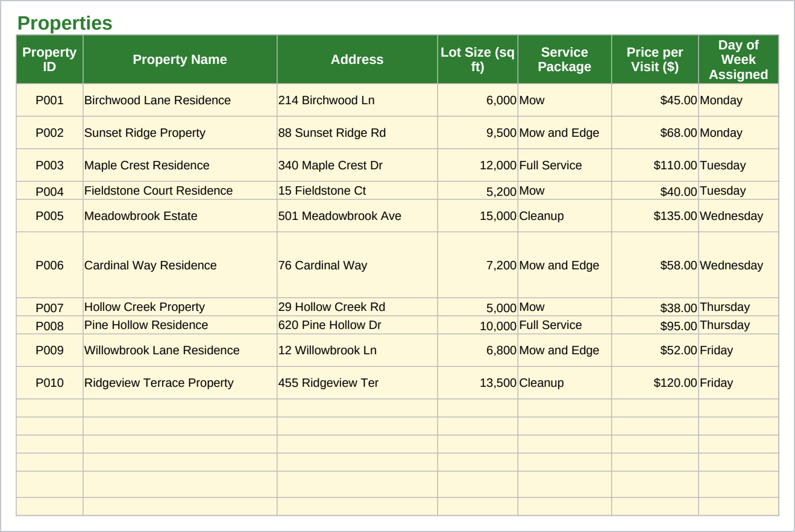Click the Hollow Creek Property cell
Image resolution: width=795 pixels, height=532 pixels.
click(180, 307)
